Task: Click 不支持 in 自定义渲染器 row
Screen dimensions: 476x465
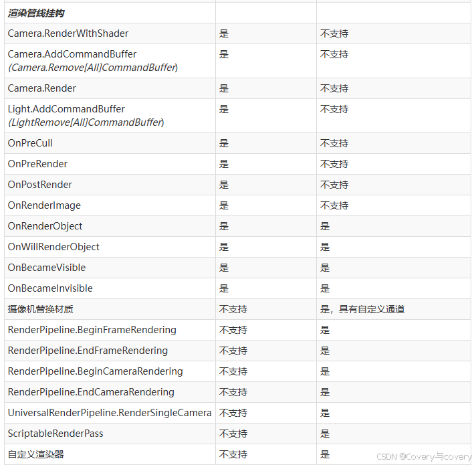Action: (x=233, y=454)
